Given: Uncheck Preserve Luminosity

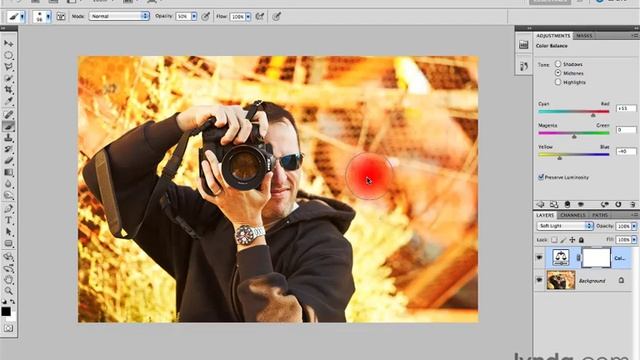Looking at the screenshot, I should pos(541,177).
